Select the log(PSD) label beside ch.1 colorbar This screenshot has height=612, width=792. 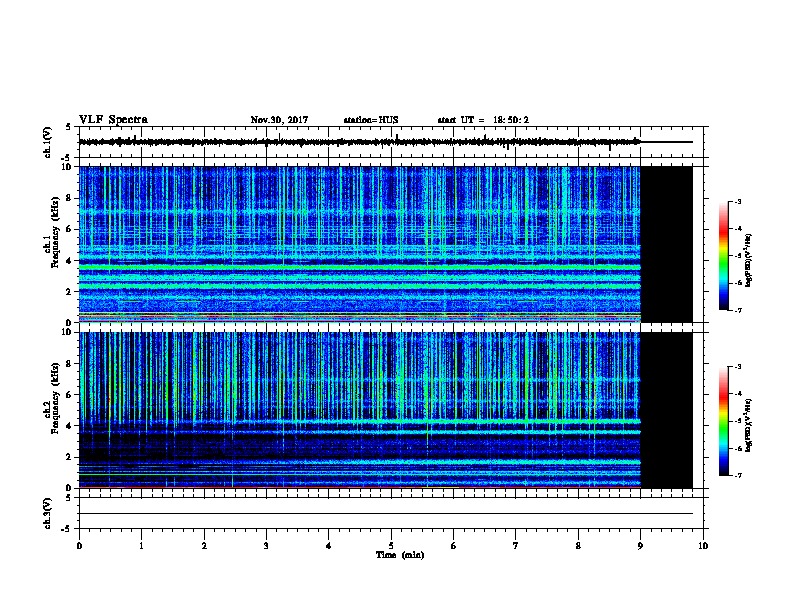(749, 260)
